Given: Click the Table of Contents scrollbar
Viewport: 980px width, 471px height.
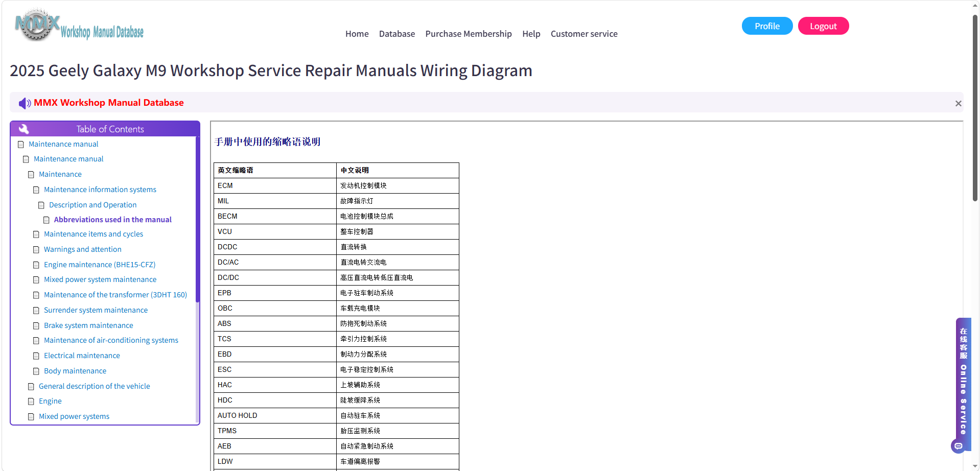Looking at the screenshot, I should tap(197, 220).
